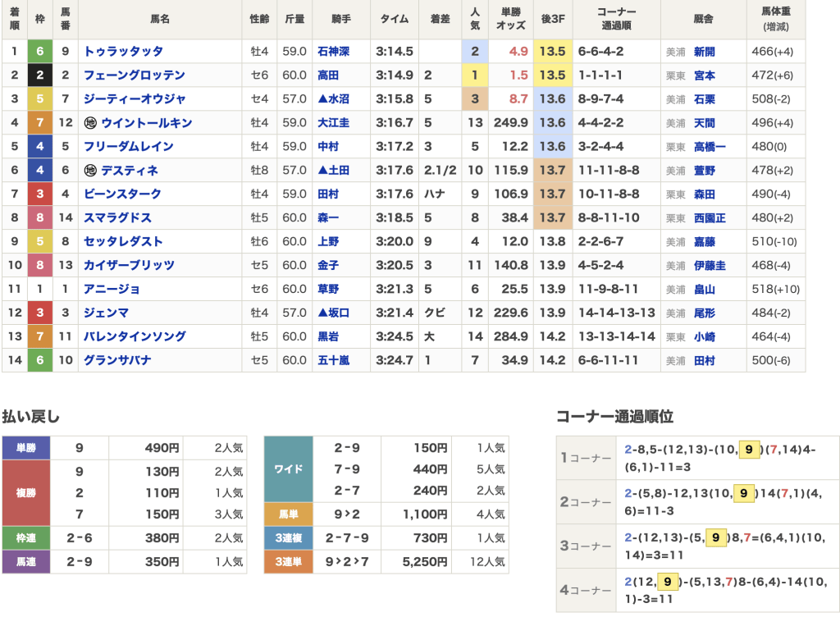Click the 4コーナー row label
The image size is (840, 617).
(x=586, y=590)
